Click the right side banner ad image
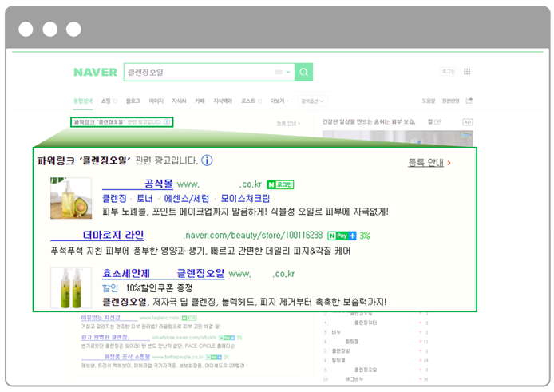Image resolution: width=554 pixels, height=392 pixels. 398,138
